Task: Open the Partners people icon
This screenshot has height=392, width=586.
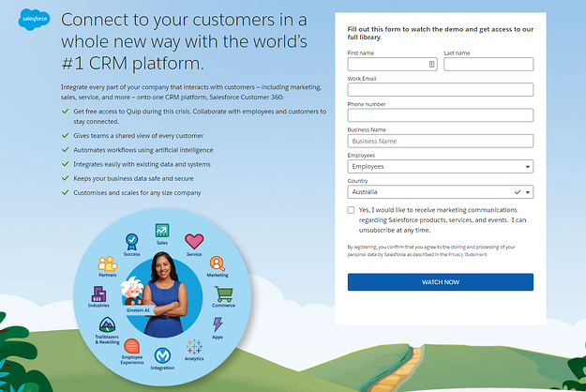Action: (107, 264)
